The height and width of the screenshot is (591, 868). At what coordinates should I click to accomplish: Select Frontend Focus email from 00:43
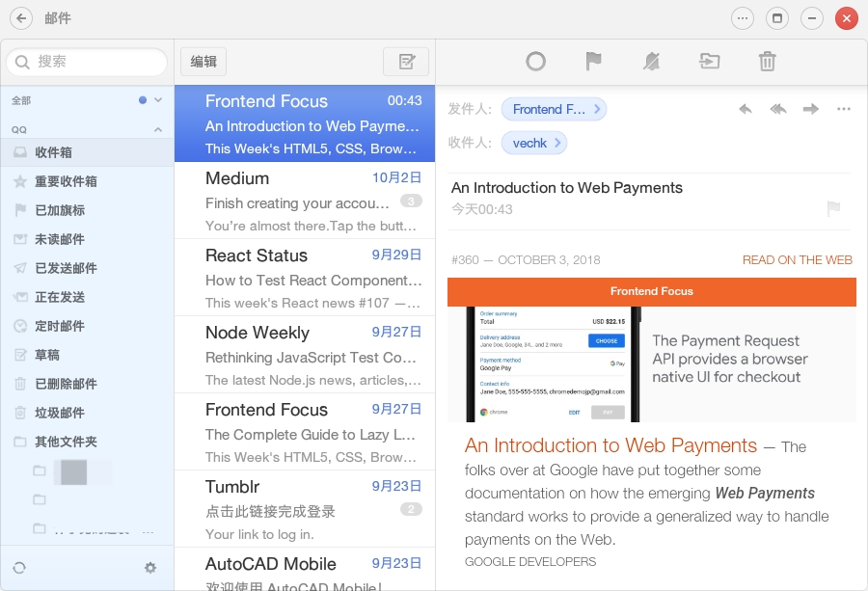(x=305, y=123)
